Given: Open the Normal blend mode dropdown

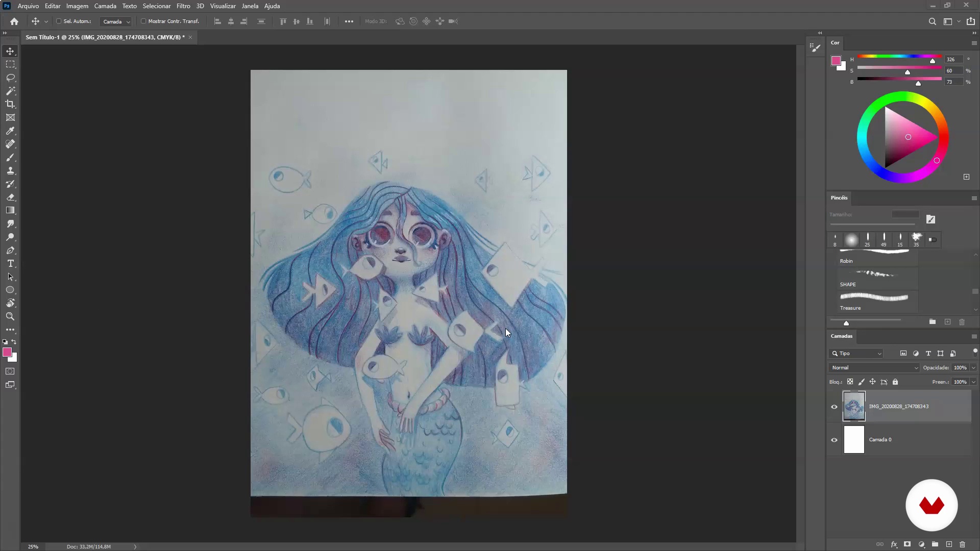Looking at the screenshot, I should tap(873, 367).
